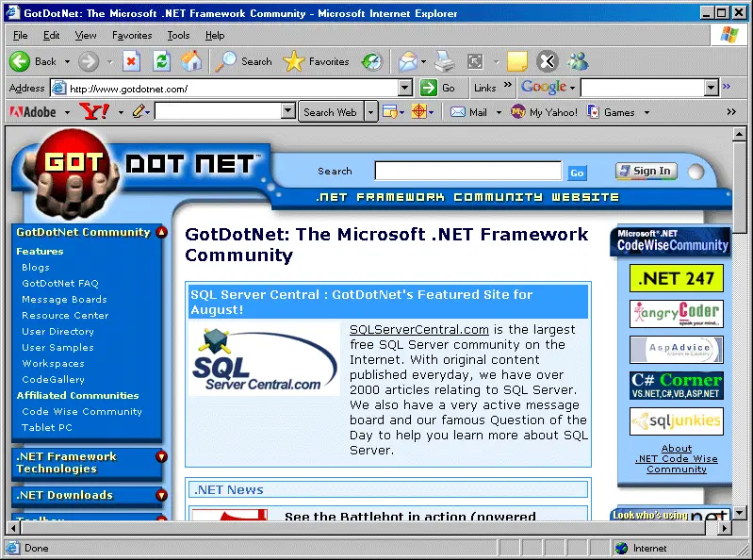753x560 pixels.
Task: Open the Edit menu
Action: [x=52, y=35]
